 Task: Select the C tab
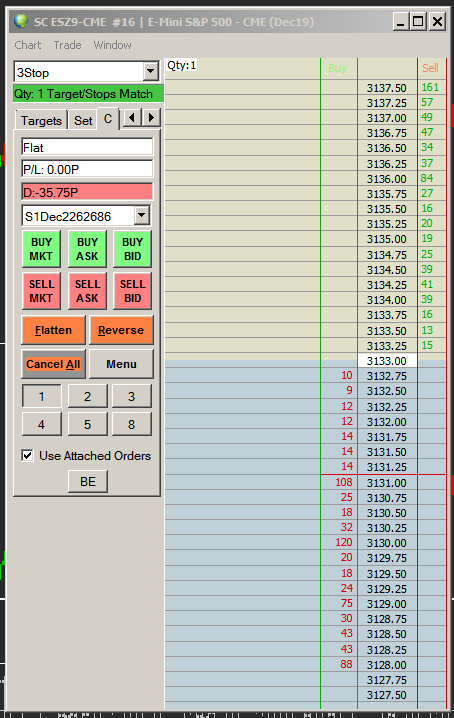tap(108, 119)
